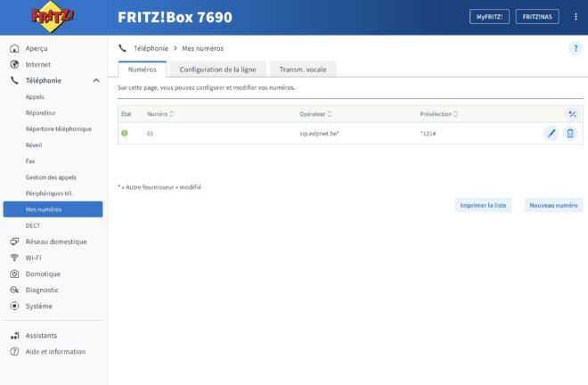
Task: Delete number 01 with the trash icon
Action: 570,133
